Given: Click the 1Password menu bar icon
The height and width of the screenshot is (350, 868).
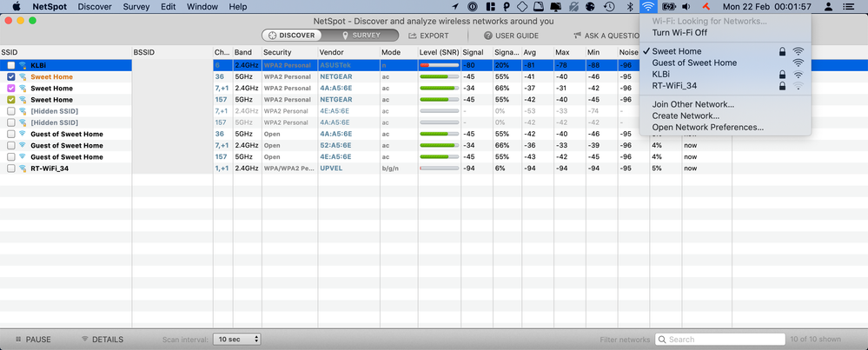Looking at the screenshot, I should tap(472, 7).
